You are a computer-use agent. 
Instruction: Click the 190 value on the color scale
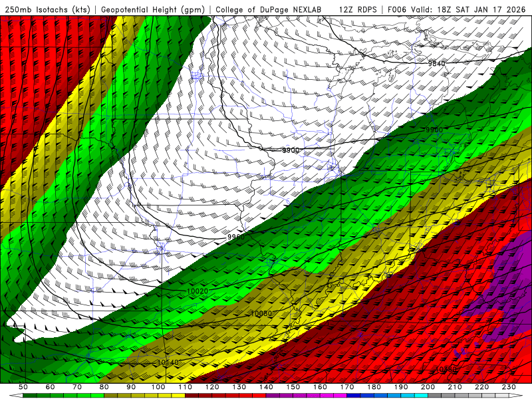pos(401,387)
